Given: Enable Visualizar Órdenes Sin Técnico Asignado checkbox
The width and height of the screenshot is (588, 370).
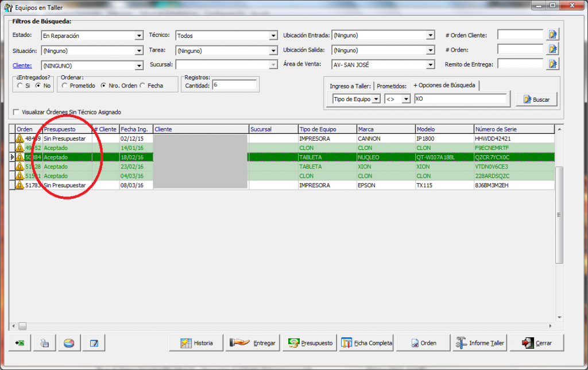Looking at the screenshot, I should click(16, 112).
